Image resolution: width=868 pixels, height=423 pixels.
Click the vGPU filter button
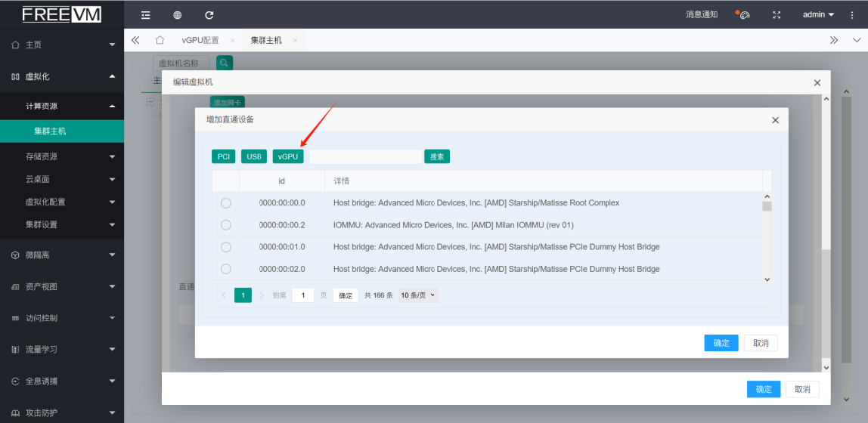[288, 156]
